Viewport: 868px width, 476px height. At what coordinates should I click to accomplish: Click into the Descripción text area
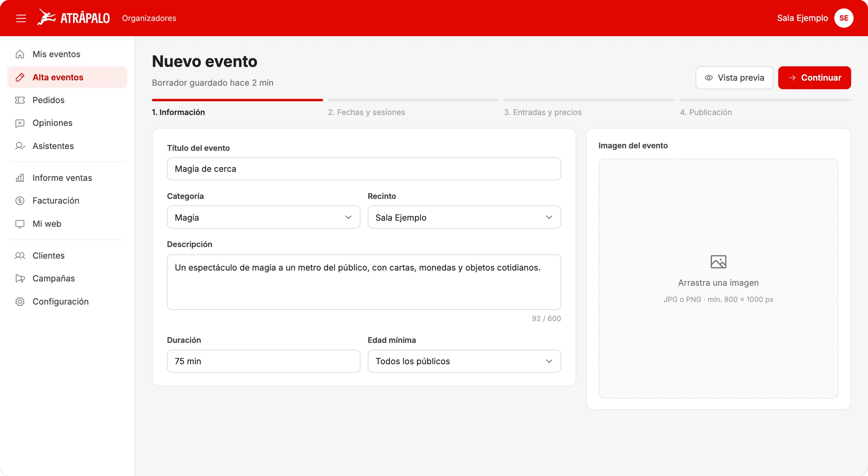tap(364, 282)
